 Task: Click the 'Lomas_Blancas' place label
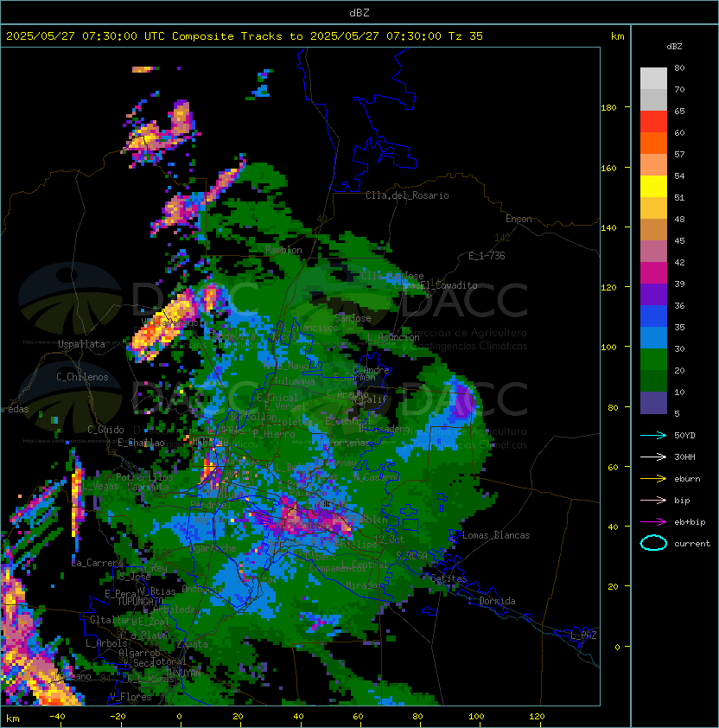496,535
